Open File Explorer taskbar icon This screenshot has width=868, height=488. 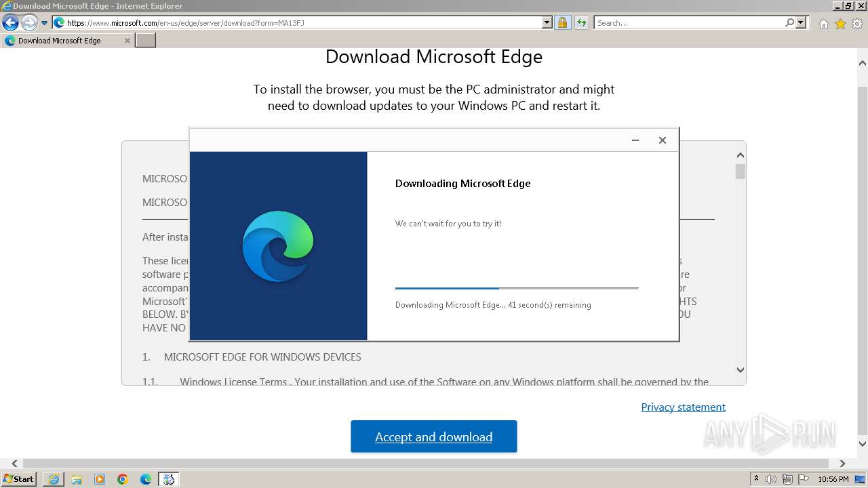77,479
